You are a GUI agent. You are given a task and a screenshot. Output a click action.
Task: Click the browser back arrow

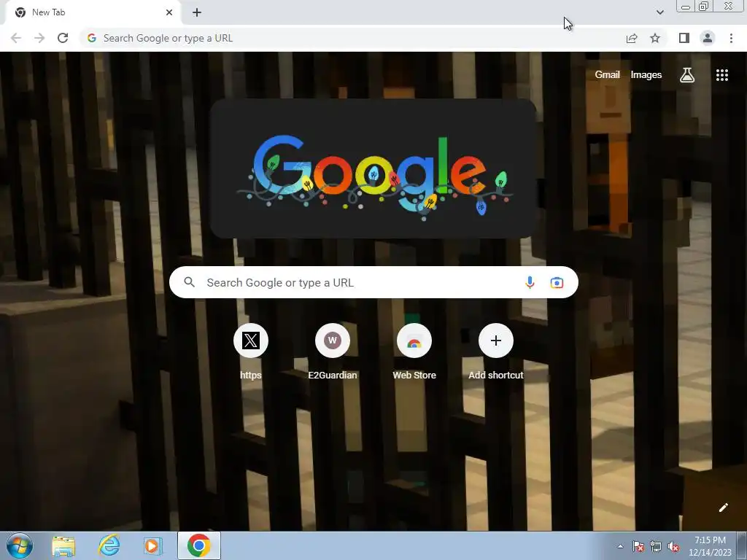[16, 38]
